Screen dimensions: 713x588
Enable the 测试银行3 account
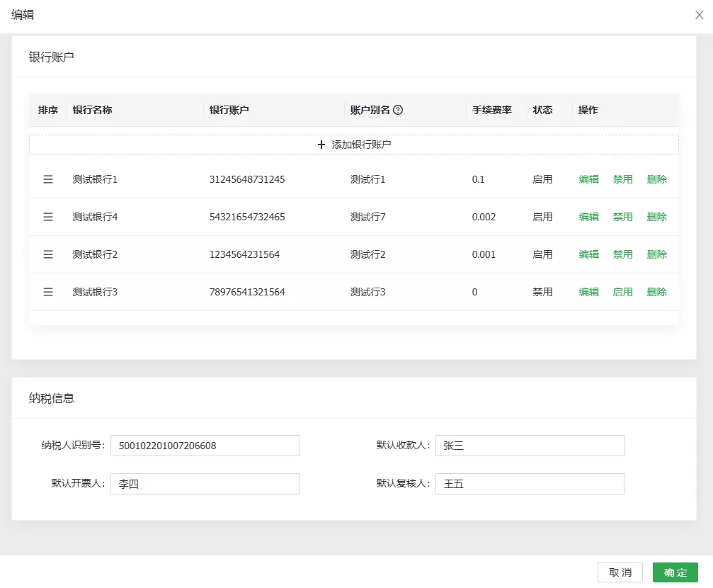tap(622, 292)
